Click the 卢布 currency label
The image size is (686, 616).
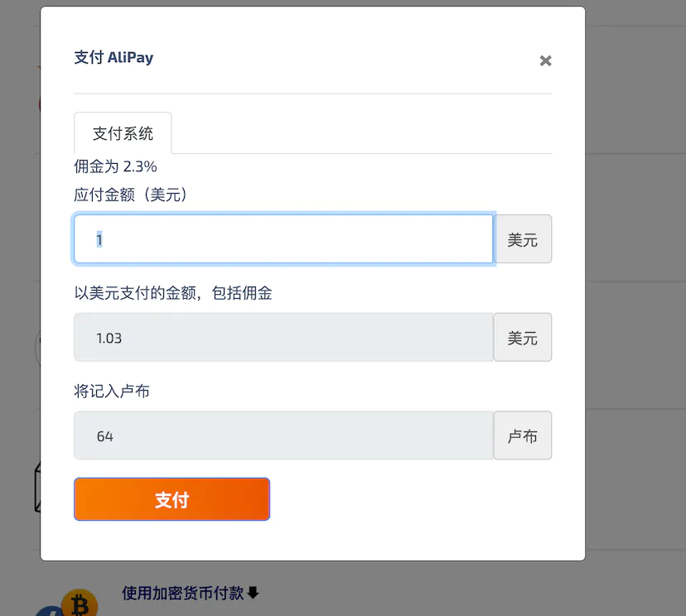pos(523,436)
